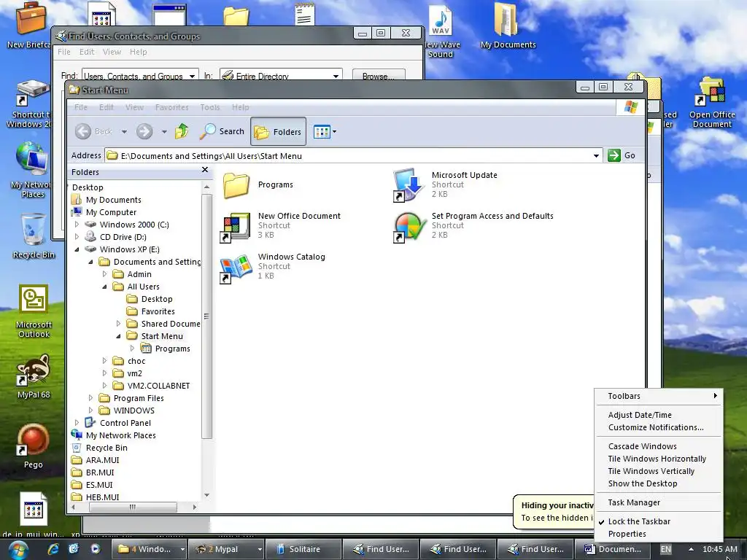This screenshot has height=560, width=747.
Task: Expand Windows 2000 (C:) tree node
Action: coord(77,225)
